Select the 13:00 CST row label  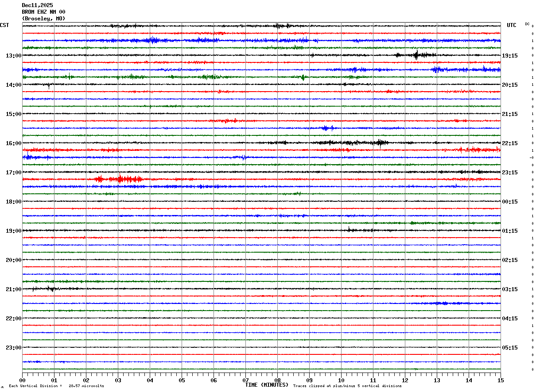[14, 56]
